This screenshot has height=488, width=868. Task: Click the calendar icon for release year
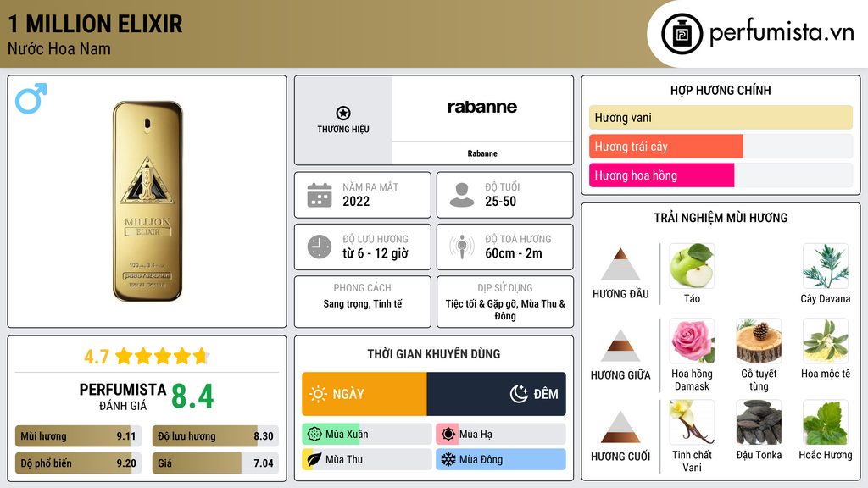click(x=319, y=195)
